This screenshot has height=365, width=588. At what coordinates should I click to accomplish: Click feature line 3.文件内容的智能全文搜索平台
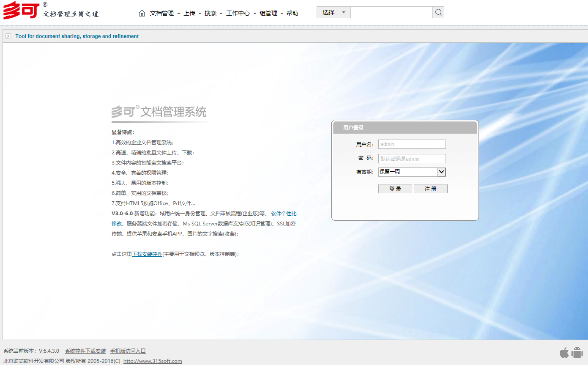pyautogui.click(x=148, y=163)
